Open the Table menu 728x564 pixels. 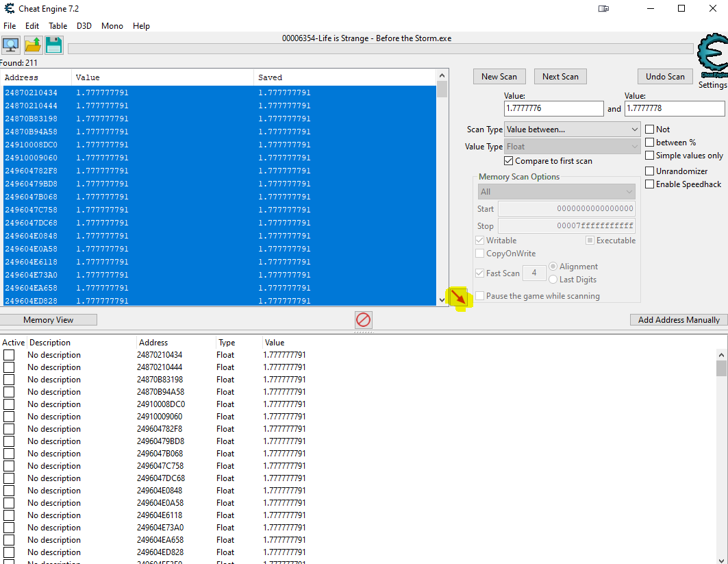(x=58, y=26)
